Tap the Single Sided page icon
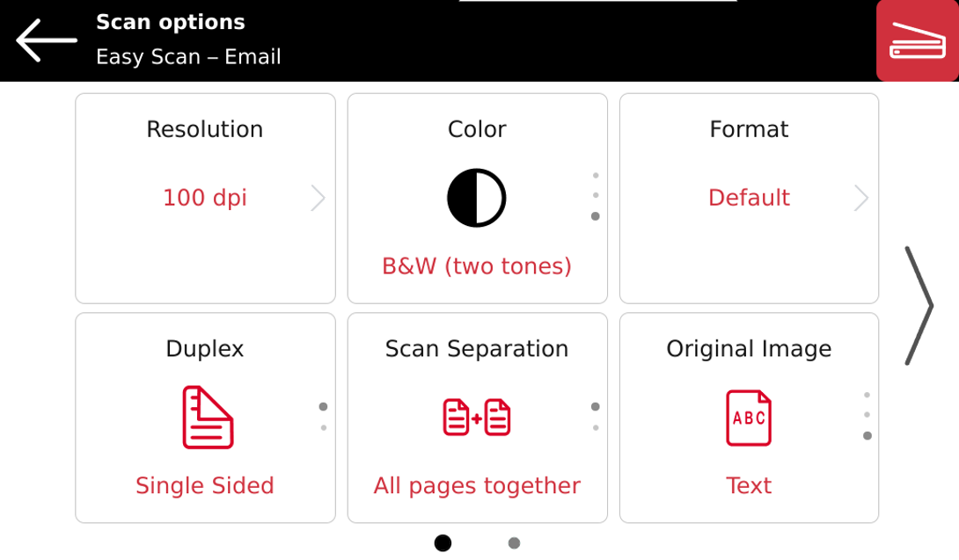 tap(208, 417)
